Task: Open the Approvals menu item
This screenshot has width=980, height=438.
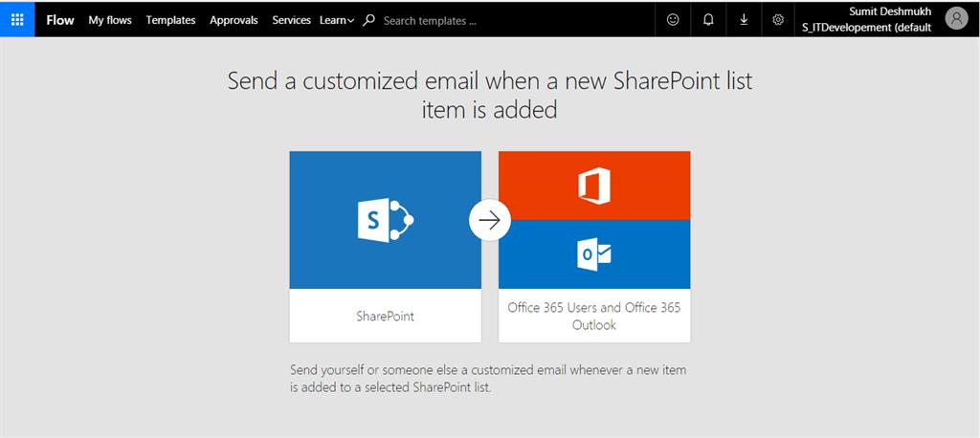Action: [234, 20]
